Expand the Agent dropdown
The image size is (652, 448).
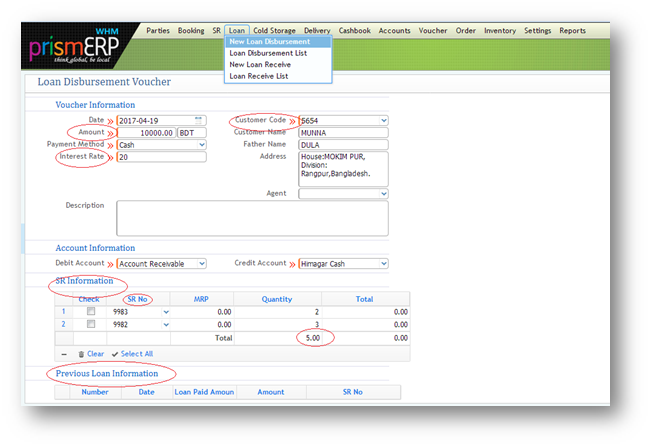383,194
